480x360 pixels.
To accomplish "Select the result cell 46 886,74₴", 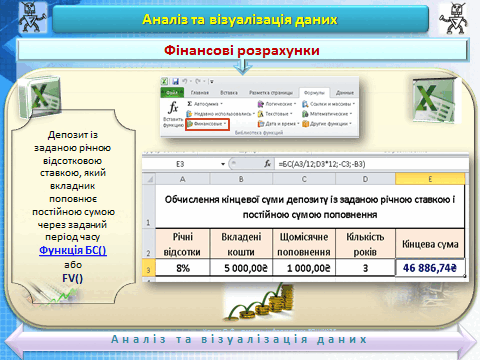I will click(x=430, y=268).
